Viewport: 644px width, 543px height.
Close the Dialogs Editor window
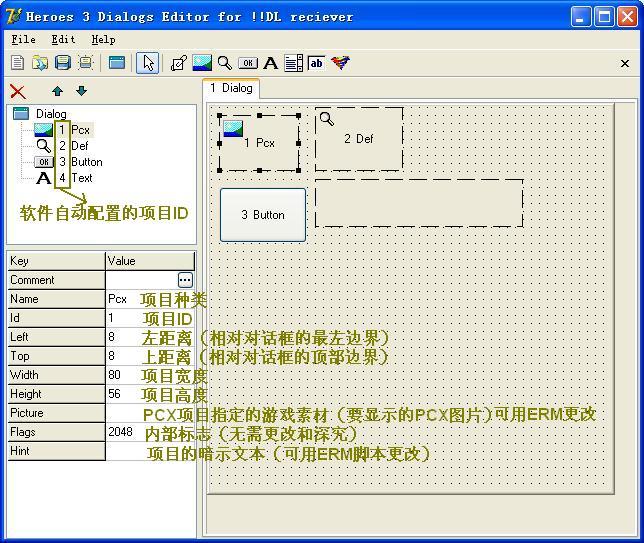click(628, 17)
